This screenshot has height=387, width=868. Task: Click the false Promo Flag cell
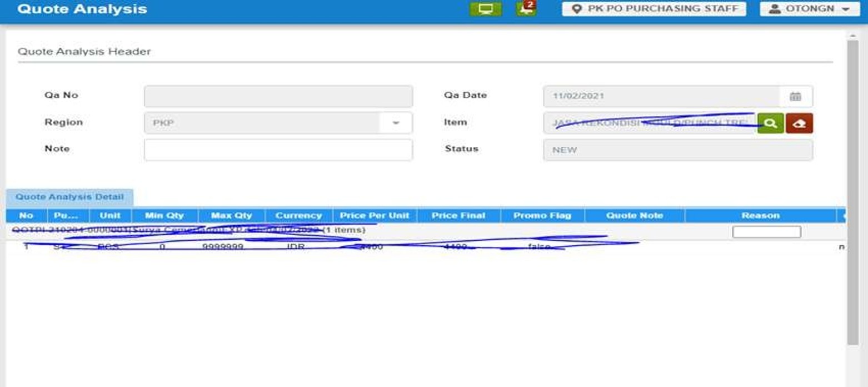539,246
